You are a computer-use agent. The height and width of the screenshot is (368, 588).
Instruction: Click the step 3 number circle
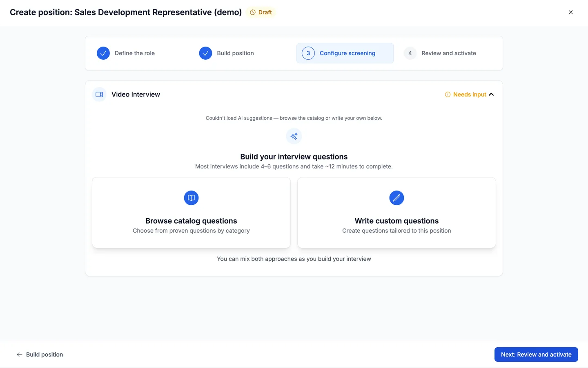308,53
